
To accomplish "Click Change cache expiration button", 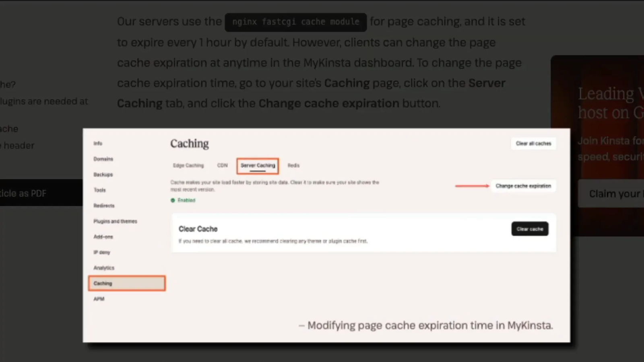I will (x=523, y=186).
